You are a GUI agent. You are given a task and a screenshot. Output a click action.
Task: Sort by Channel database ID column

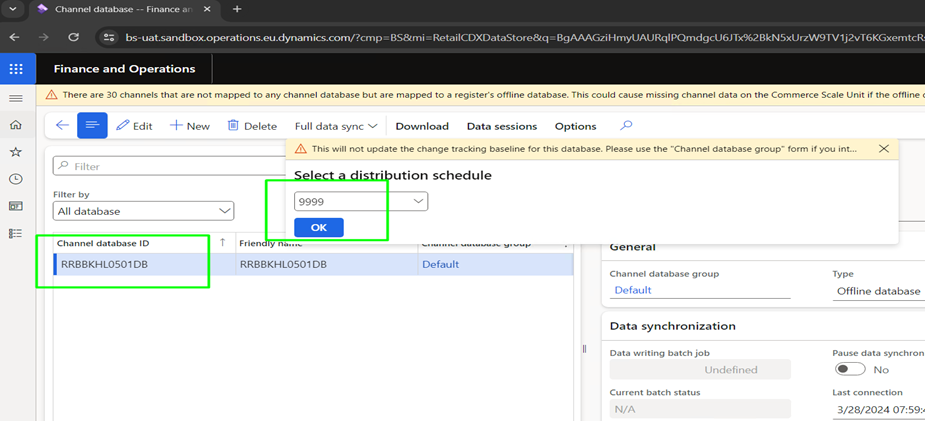coord(102,243)
